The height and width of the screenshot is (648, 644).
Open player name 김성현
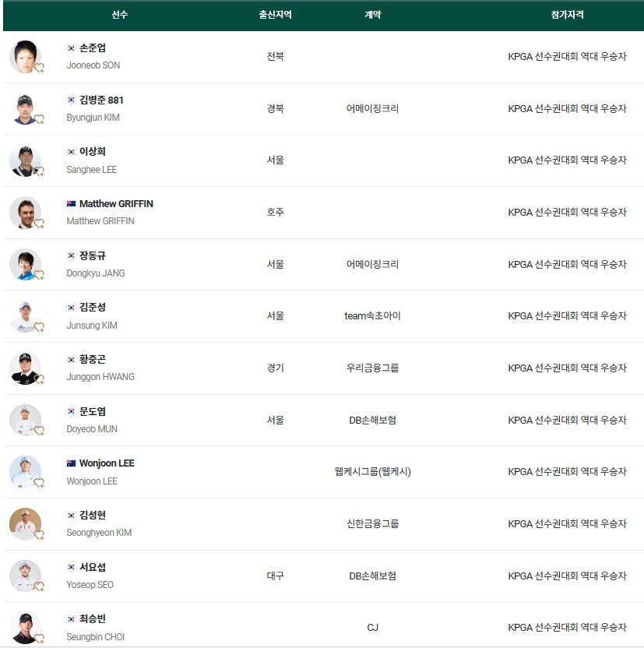pyautogui.click(x=93, y=516)
